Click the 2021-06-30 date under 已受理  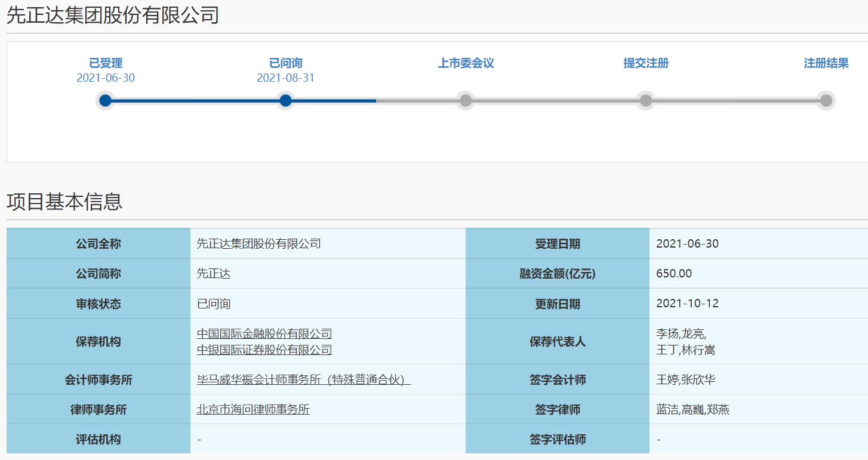point(106,78)
